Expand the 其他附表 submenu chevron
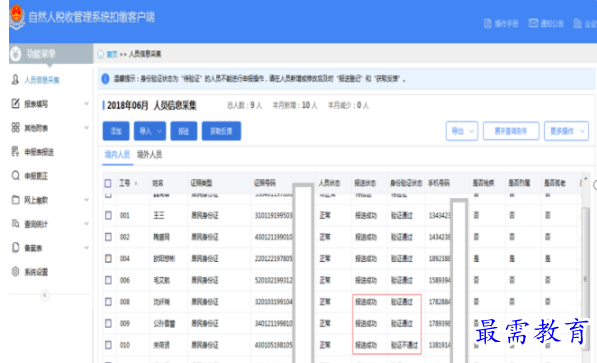The image size is (597, 363). tap(86, 128)
